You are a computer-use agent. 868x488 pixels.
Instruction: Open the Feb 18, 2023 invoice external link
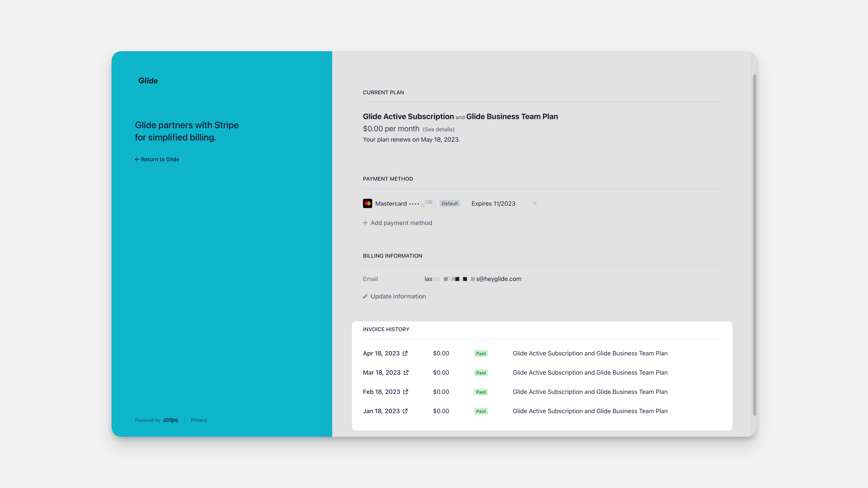click(x=406, y=392)
